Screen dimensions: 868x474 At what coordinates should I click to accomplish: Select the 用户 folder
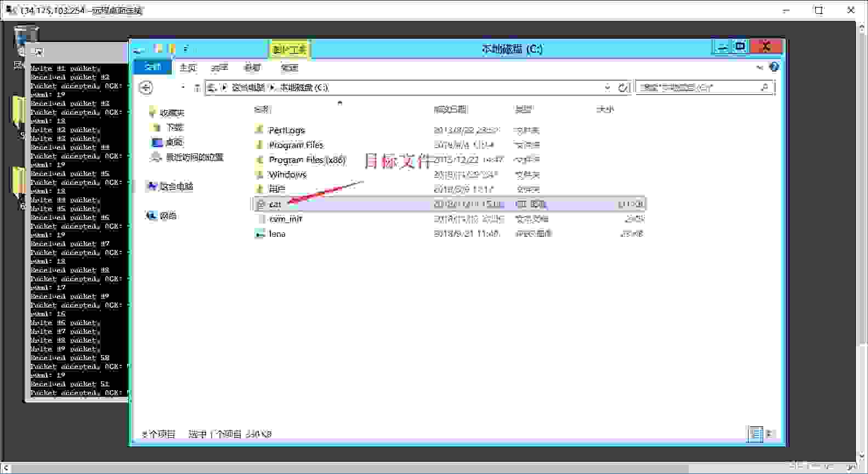click(277, 190)
